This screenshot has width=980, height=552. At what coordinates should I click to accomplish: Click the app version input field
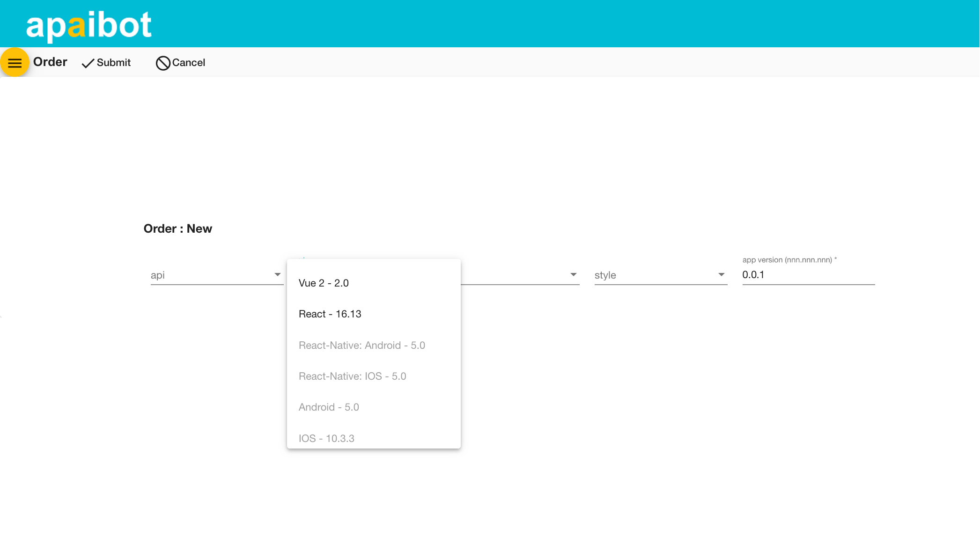(x=808, y=275)
